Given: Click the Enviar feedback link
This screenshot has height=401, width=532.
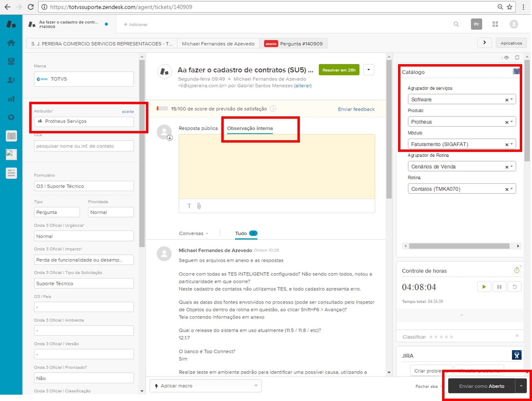Looking at the screenshot, I should [356, 109].
